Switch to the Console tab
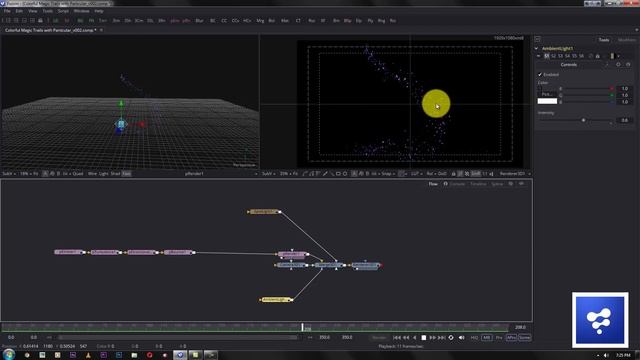Viewport: 640px width, 360px height. [457, 184]
